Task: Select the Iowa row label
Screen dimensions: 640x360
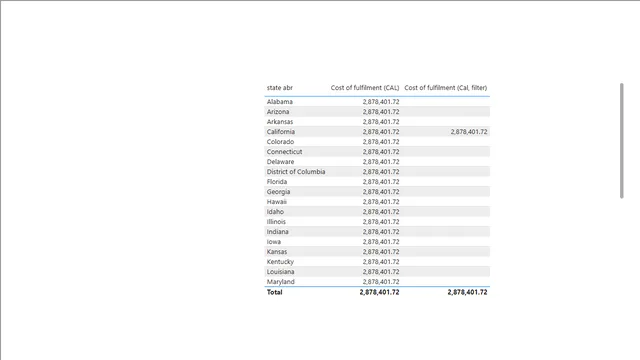Action: 274,242
